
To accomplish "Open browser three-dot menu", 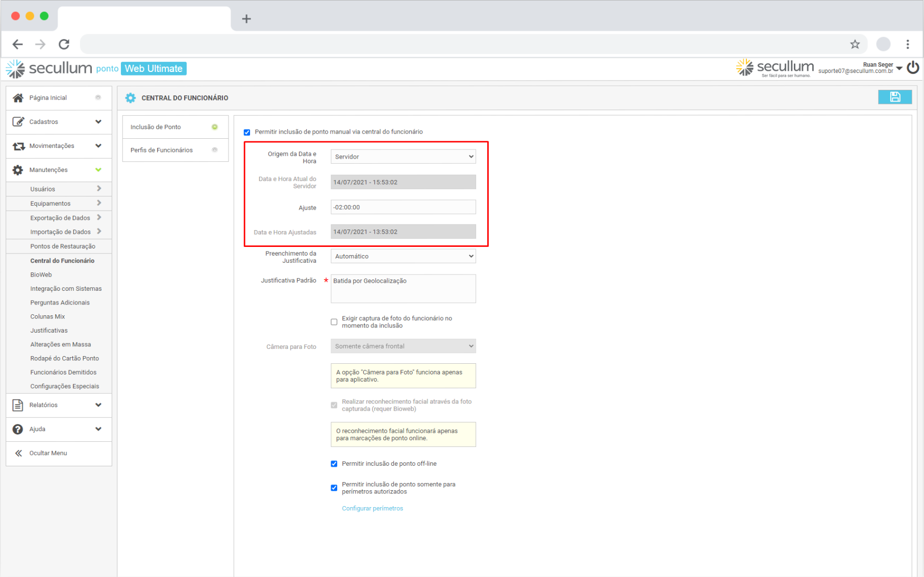I will tap(907, 44).
